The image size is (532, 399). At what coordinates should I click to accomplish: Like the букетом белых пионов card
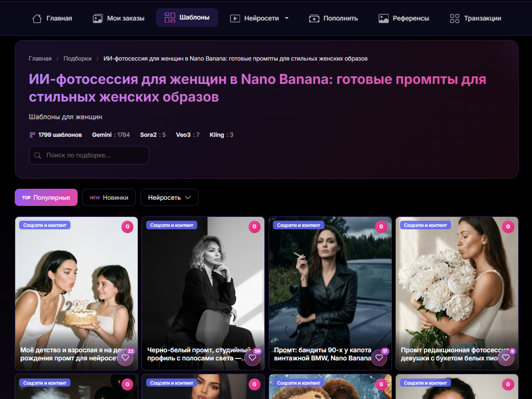(x=506, y=358)
